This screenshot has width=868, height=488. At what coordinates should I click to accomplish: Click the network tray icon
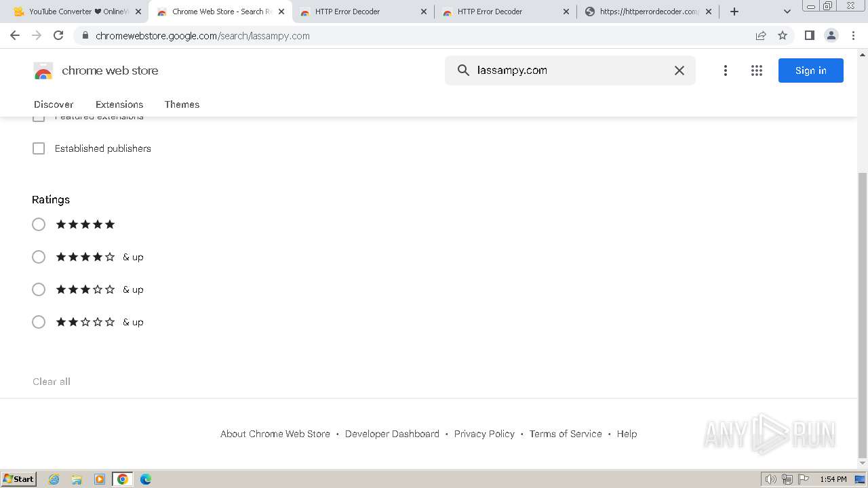pyautogui.click(x=787, y=479)
